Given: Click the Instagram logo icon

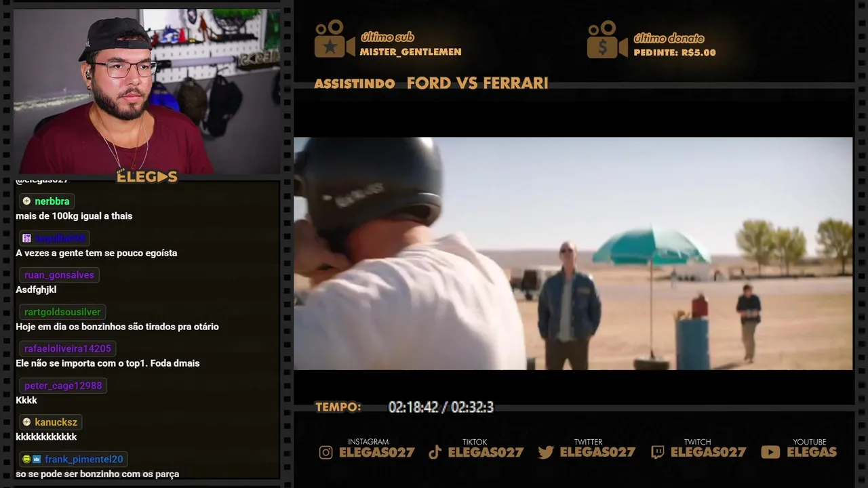Looking at the screenshot, I should (x=326, y=453).
